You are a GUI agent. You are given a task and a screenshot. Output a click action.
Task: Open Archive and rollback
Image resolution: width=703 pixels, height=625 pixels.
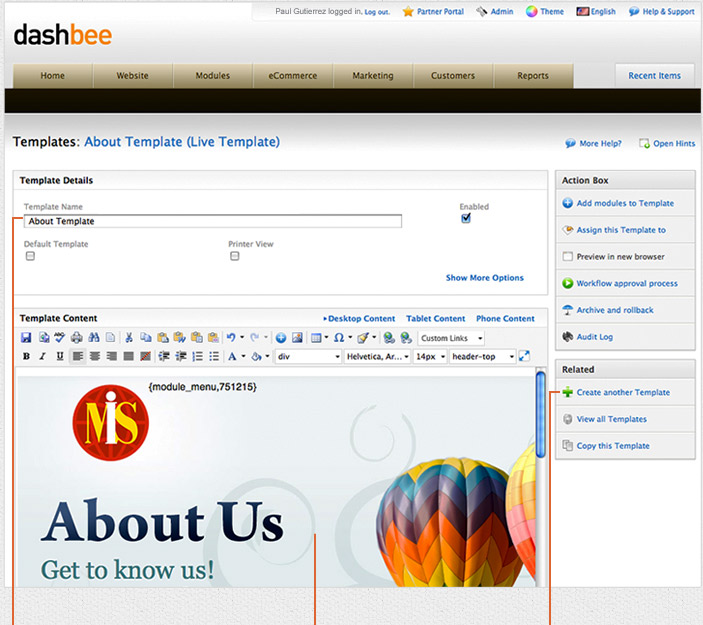(x=615, y=310)
